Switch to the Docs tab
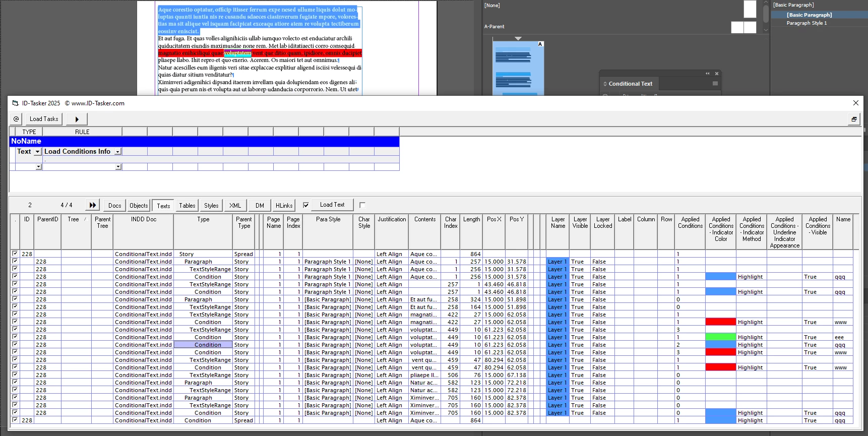 click(x=114, y=205)
